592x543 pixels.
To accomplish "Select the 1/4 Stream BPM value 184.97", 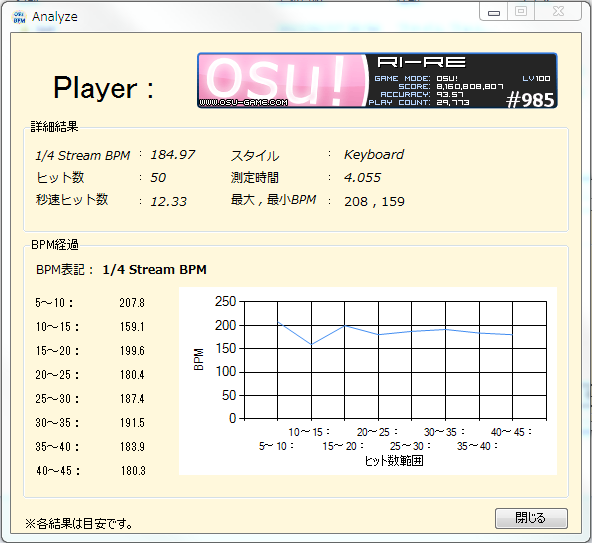I will 173,154.
